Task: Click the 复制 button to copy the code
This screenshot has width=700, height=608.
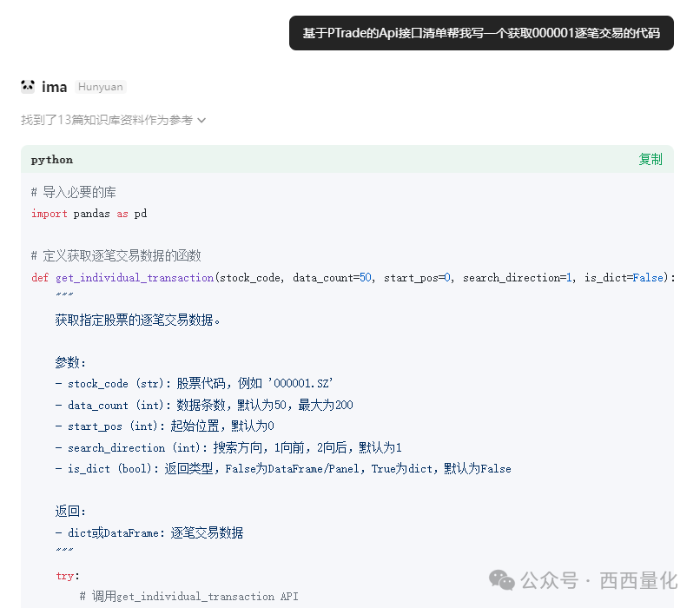Action: click(650, 159)
